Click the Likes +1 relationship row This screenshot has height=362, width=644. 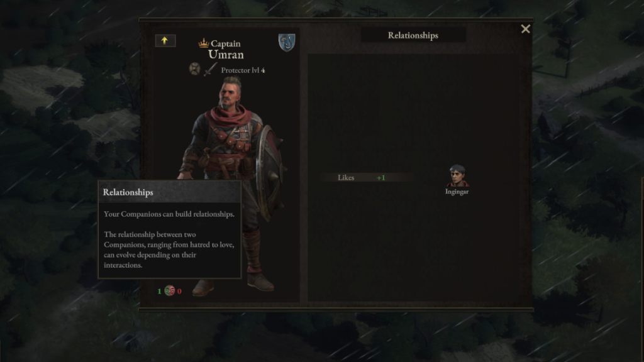point(367,177)
